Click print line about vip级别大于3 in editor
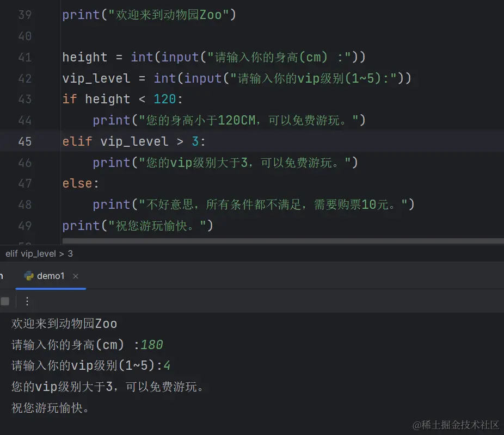 point(225,163)
